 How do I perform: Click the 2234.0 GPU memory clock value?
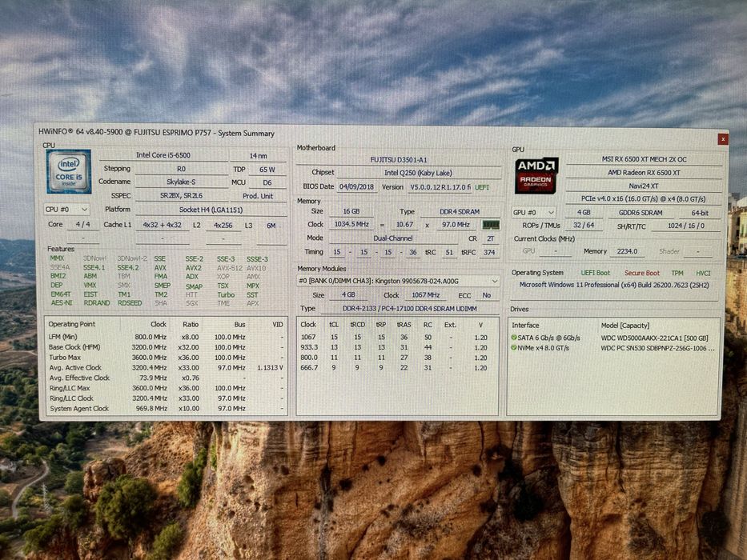click(x=627, y=251)
